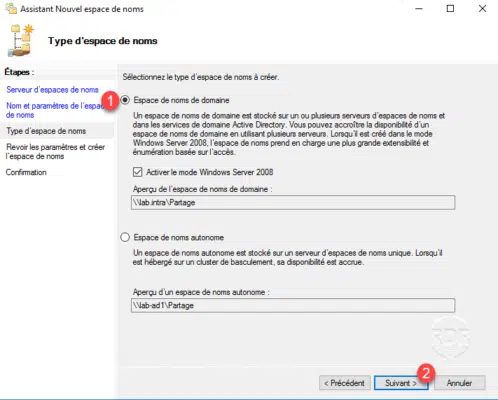Click the large namespace wizard header icon
This screenshot has width=498, height=400.
click(x=21, y=40)
